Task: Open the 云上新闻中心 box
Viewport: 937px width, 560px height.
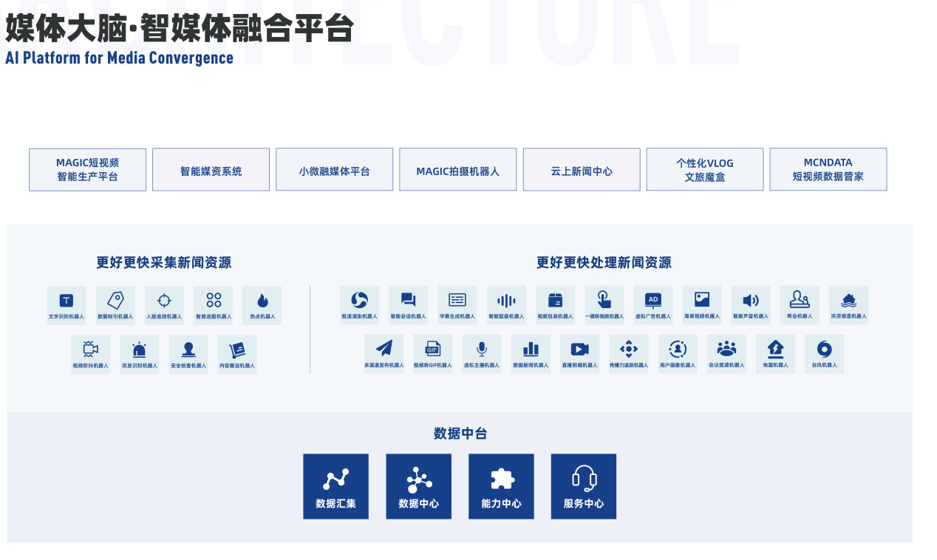Action: tap(582, 170)
